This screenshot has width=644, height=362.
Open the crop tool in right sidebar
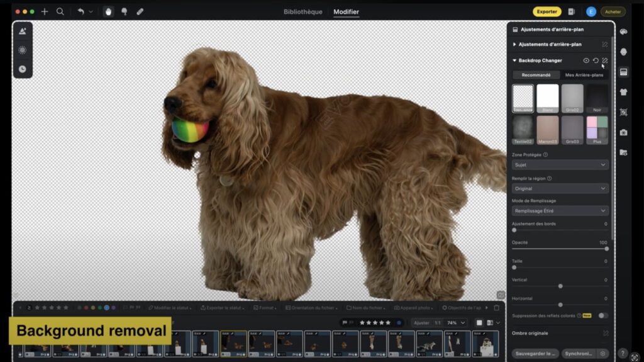coord(623,112)
